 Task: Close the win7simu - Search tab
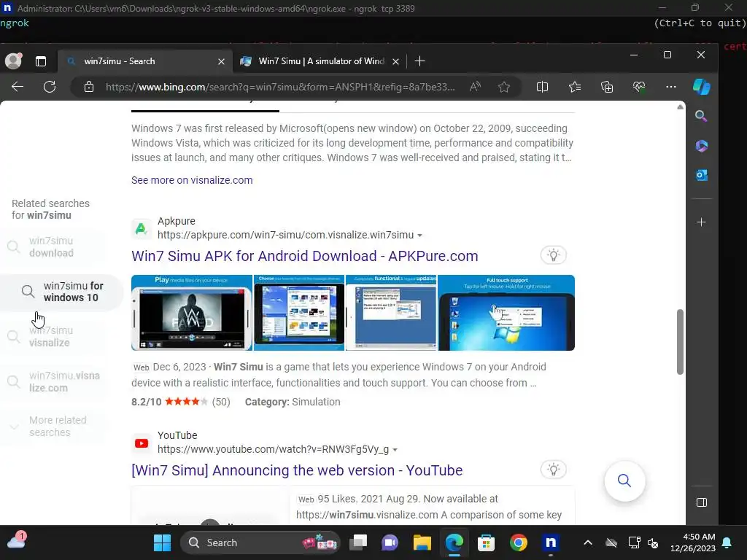(221, 61)
